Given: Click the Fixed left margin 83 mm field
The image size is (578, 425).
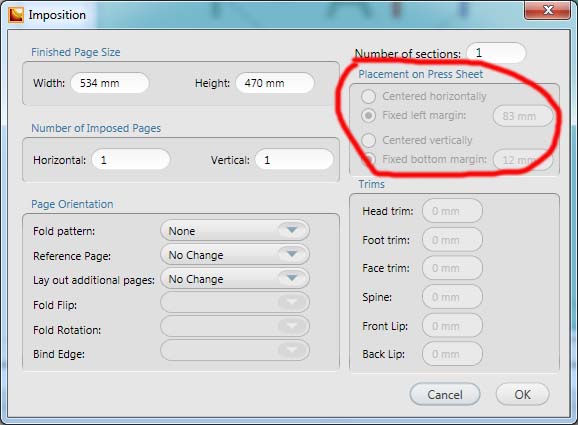Looking at the screenshot, I should point(523,116).
